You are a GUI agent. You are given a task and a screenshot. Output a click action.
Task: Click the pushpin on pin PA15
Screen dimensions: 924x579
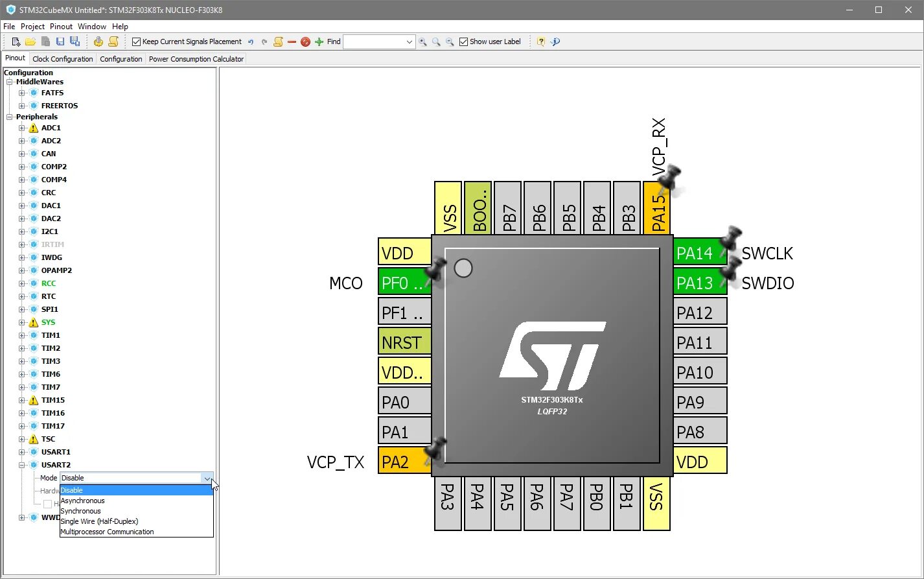[x=669, y=181]
